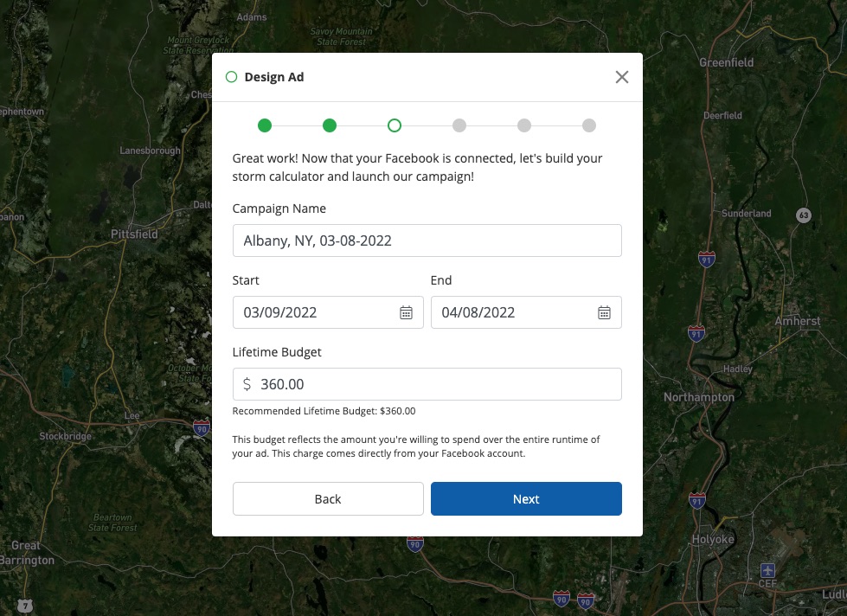Select the current third step circle
Screen dimensions: 847x616
click(395, 125)
